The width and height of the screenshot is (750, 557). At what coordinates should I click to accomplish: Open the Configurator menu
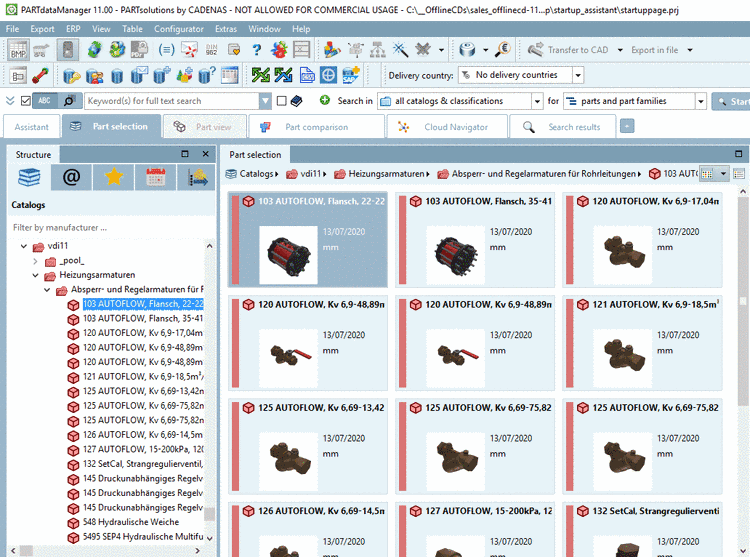click(x=178, y=29)
